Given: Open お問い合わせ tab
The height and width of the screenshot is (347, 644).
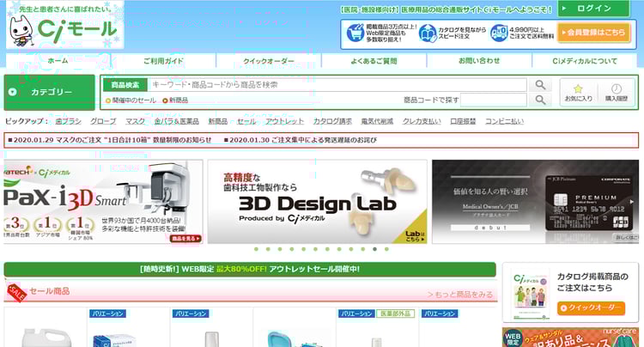Looking at the screenshot, I should (479, 61).
